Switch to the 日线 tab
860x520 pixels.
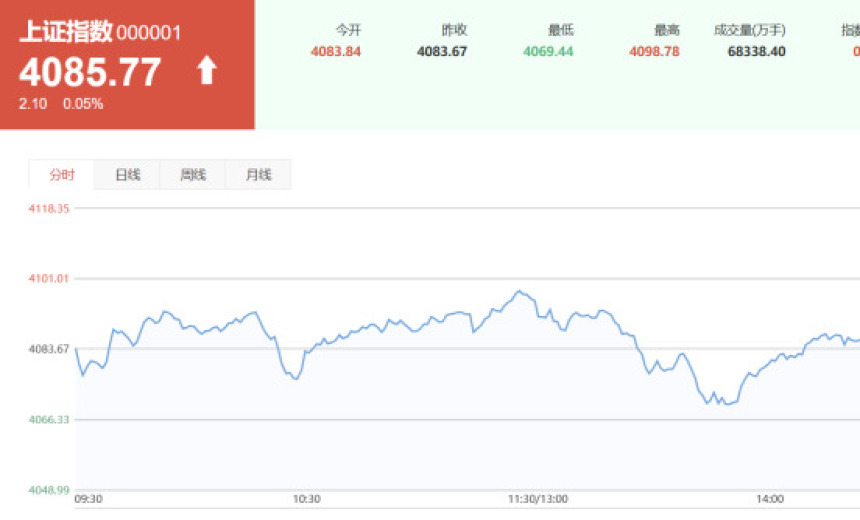tap(127, 175)
